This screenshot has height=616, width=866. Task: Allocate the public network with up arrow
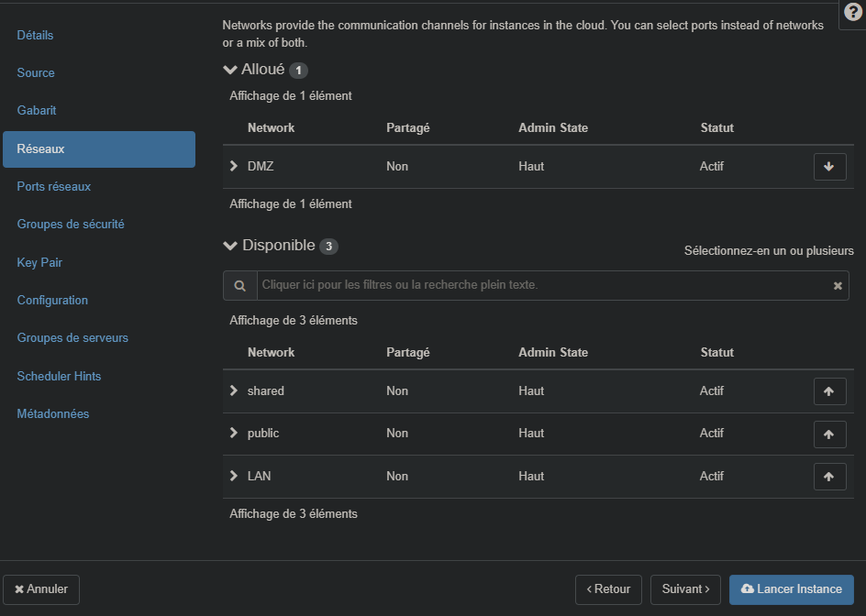pos(829,434)
